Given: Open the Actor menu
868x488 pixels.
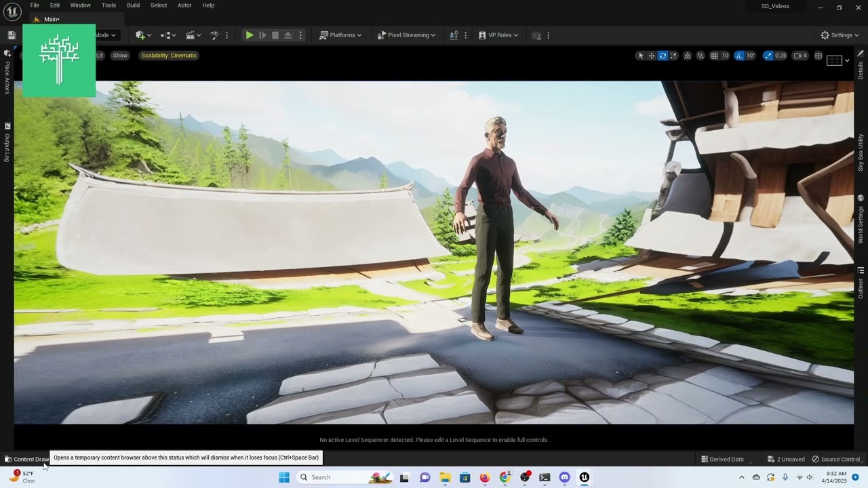Looking at the screenshot, I should tap(184, 5).
